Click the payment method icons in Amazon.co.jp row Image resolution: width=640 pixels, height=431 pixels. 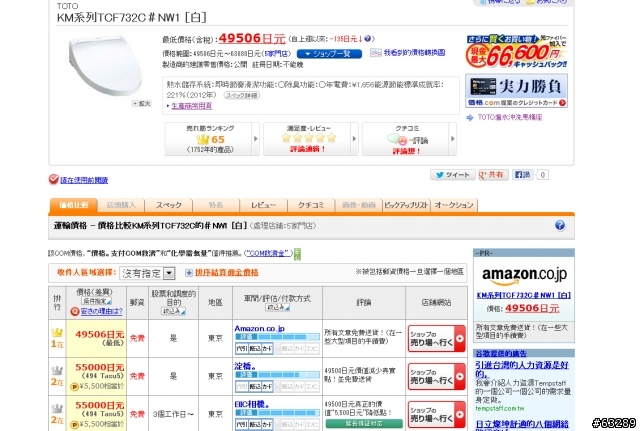(278, 349)
